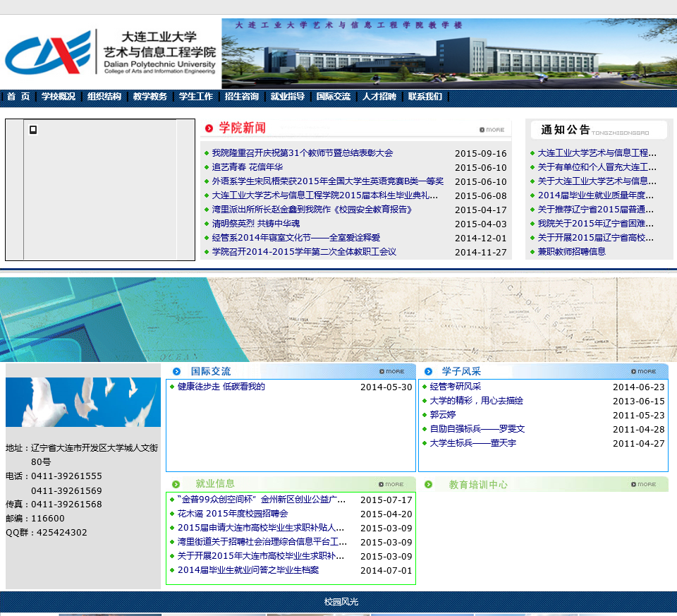Open news about 第31个教师节 表彰大会

(303, 153)
